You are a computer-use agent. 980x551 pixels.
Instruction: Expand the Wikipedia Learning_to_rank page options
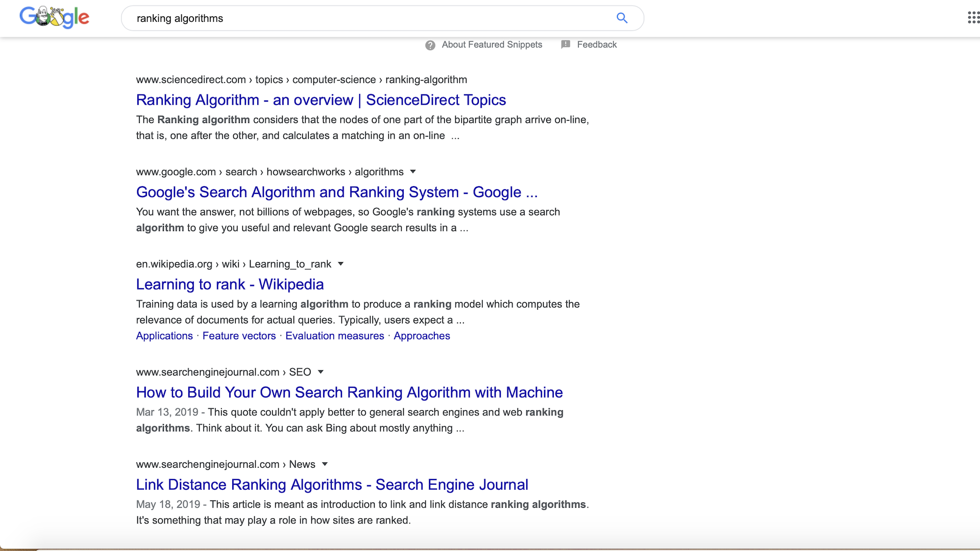point(342,264)
